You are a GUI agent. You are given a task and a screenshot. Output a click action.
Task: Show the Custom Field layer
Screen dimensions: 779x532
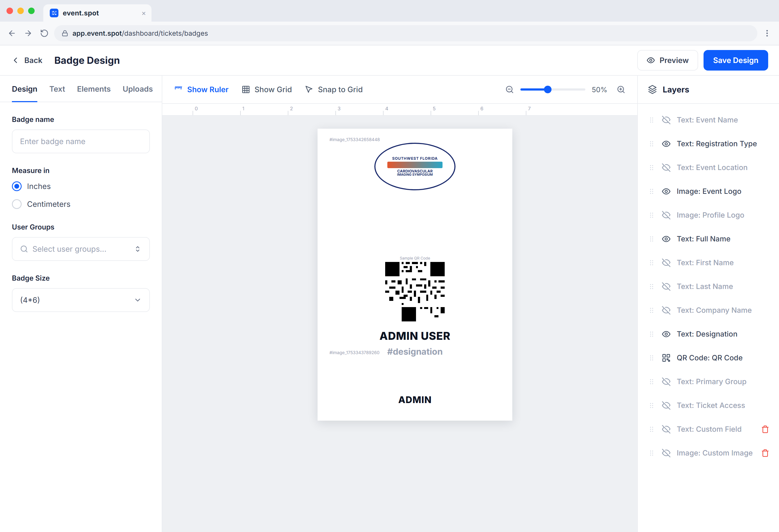click(x=666, y=429)
